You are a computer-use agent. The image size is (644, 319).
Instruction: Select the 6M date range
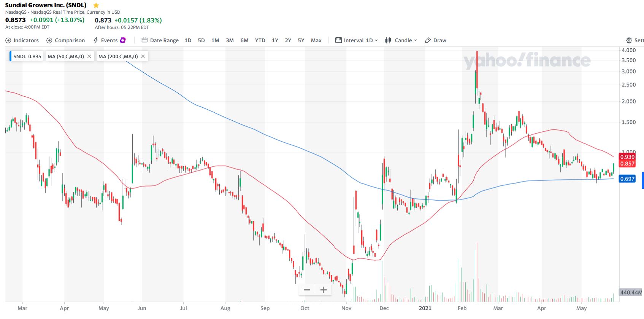point(244,40)
